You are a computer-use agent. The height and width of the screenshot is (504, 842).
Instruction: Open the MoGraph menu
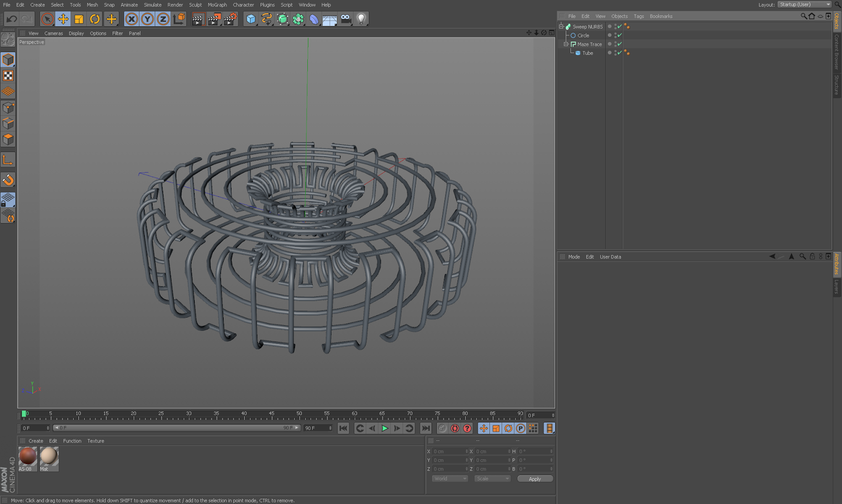coord(217,5)
